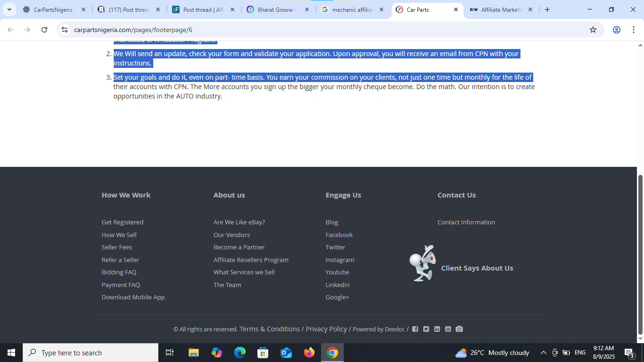The width and height of the screenshot is (644, 362).
Task: Open the tab search dropdown arrow
Action: tap(9, 9)
